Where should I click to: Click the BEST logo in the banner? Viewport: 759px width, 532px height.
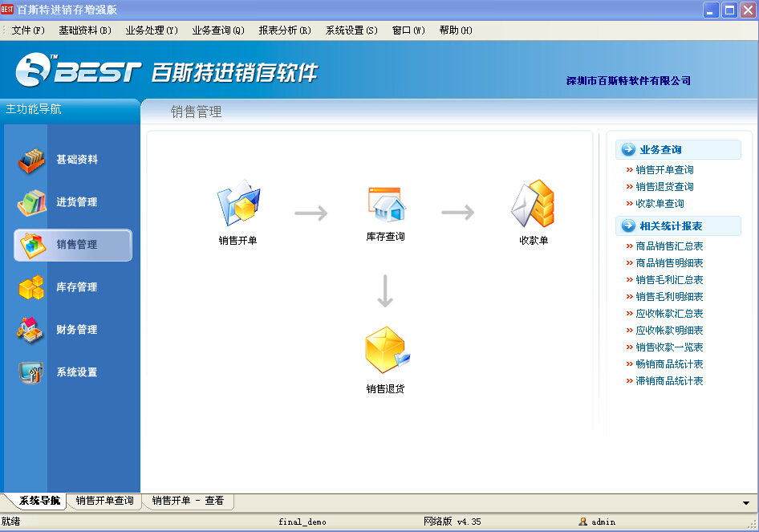pyautogui.click(x=79, y=71)
